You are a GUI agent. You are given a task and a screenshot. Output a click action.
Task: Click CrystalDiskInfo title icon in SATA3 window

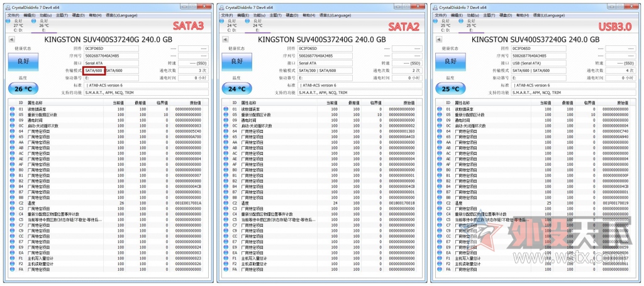(8, 8)
